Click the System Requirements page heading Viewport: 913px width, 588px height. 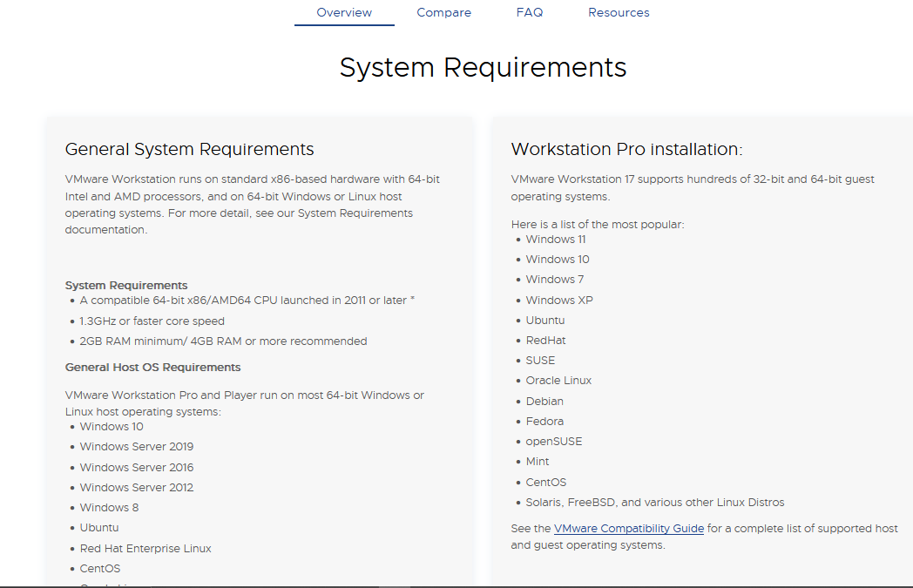coord(483,68)
